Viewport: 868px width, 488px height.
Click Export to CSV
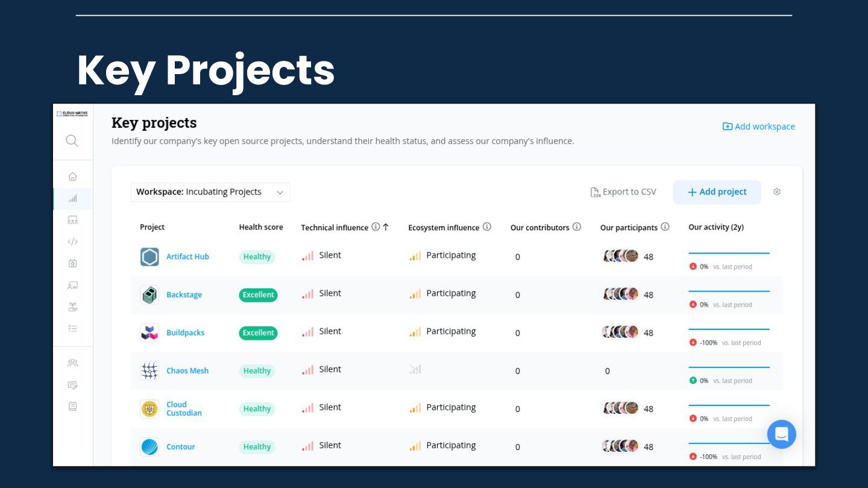click(x=623, y=192)
